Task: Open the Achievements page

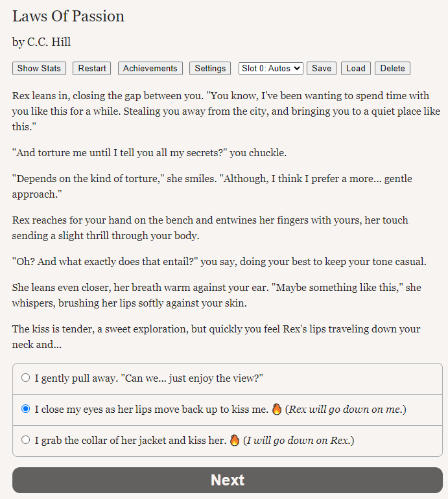Action: [x=150, y=69]
